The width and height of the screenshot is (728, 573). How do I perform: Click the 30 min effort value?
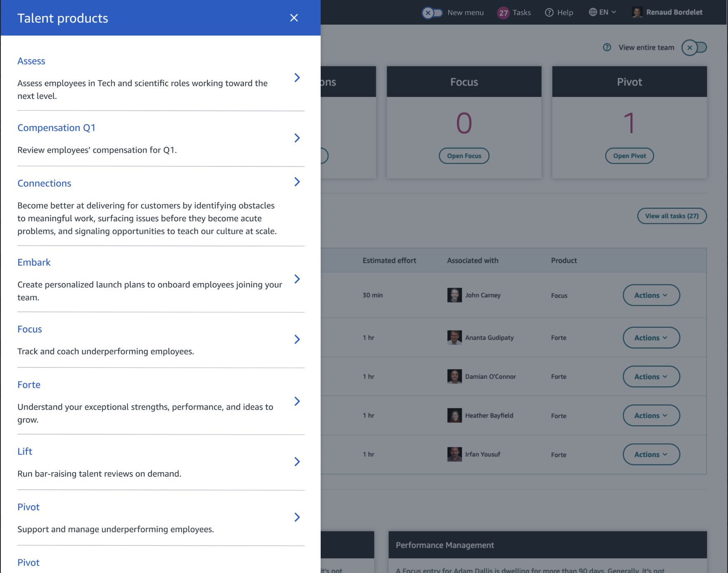point(373,295)
